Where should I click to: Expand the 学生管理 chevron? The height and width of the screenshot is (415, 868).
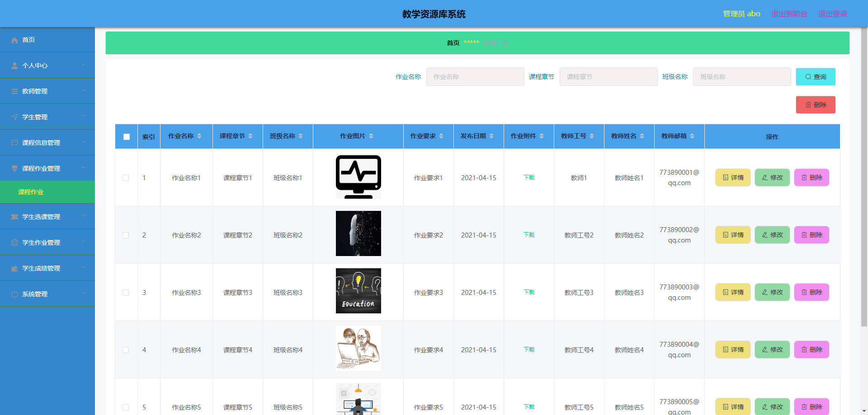[84, 117]
